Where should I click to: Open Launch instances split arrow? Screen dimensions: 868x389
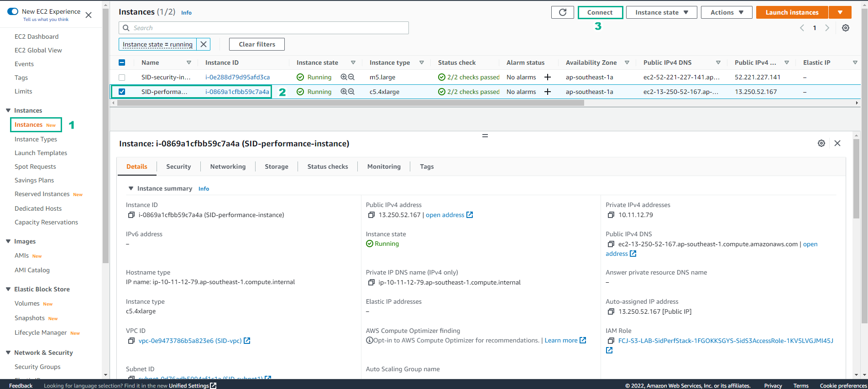pyautogui.click(x=840, y=12)
